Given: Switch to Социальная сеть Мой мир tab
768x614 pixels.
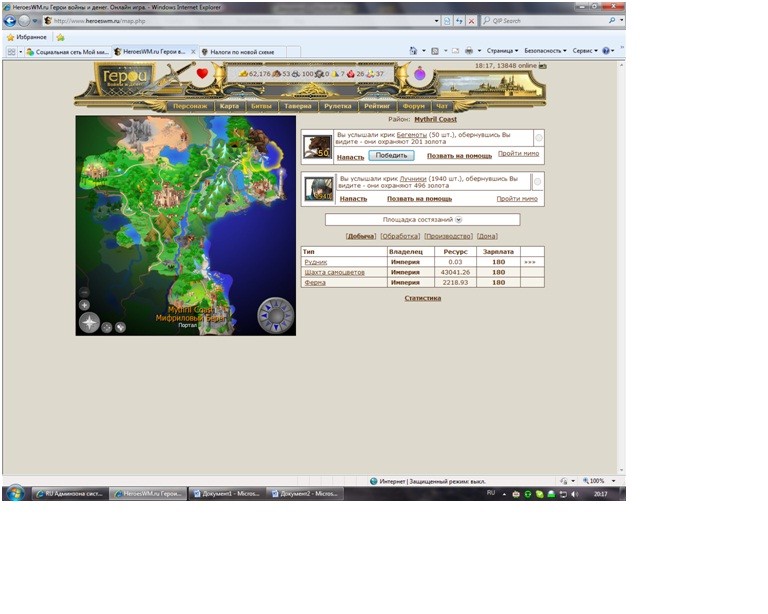Looking at the screenshot, I should pyautogui.click(x=68, y=51).
